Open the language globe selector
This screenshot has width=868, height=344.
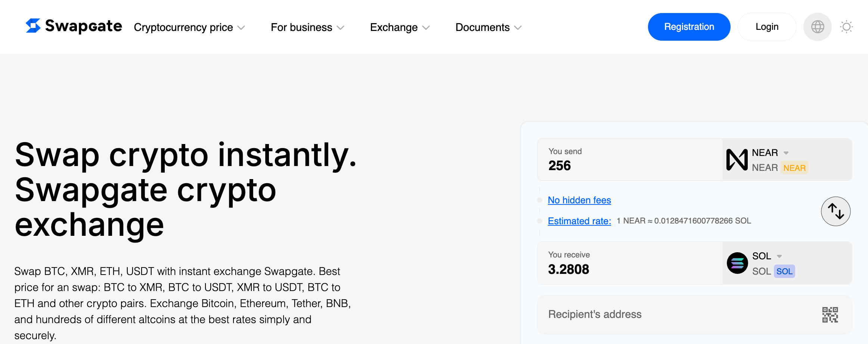pos(817,27)
